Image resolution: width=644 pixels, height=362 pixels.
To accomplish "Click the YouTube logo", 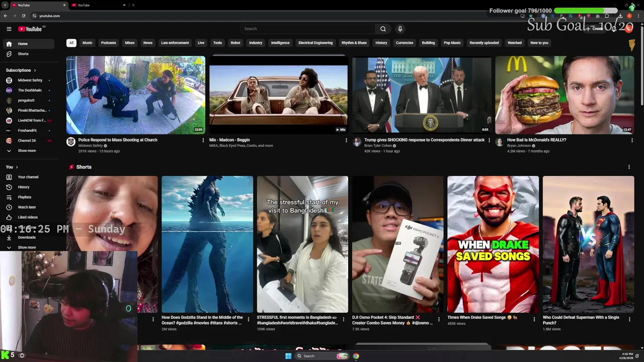I will click(x=30, y=29).
